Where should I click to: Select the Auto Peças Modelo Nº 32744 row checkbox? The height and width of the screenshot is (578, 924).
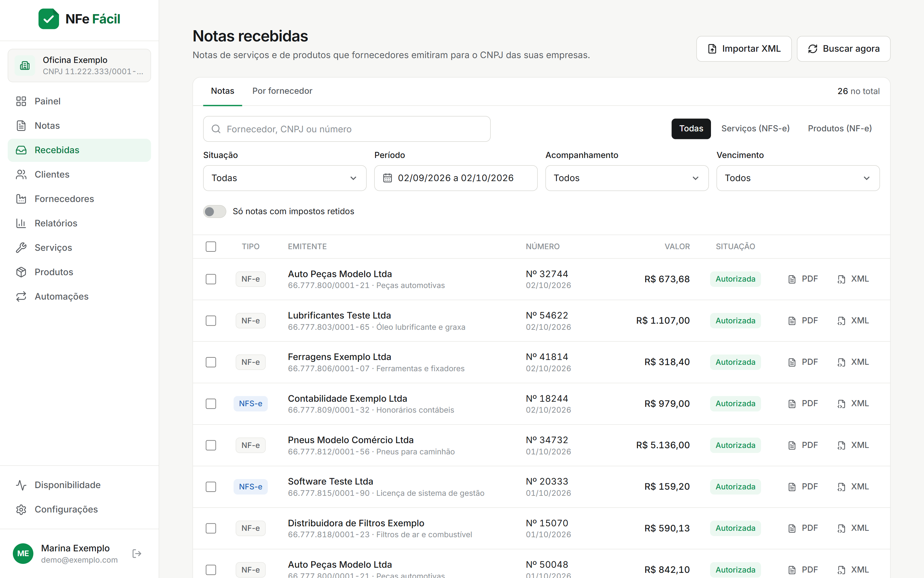click(x=211, y=279)
